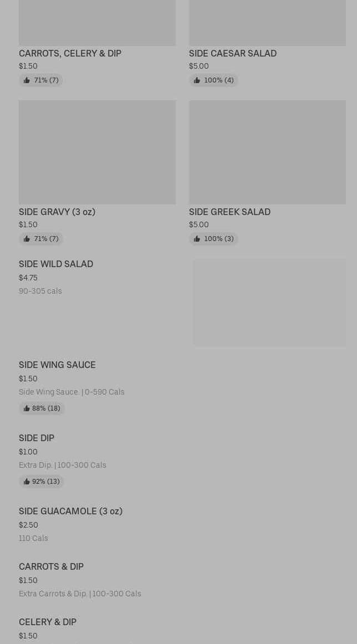
Task: Choose the Celery & Dip item
Action: (x=48, y=622)
